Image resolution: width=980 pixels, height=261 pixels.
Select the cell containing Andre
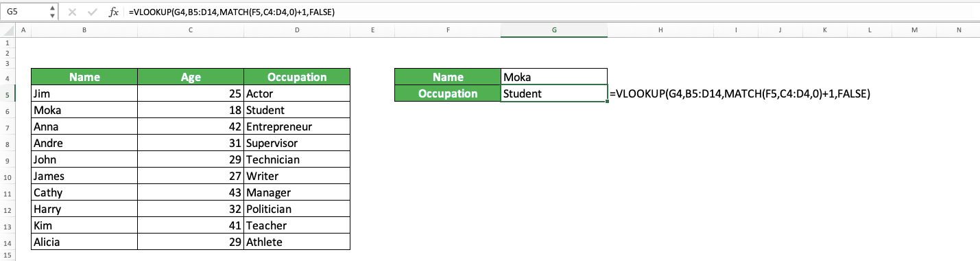tap(84, 143)
